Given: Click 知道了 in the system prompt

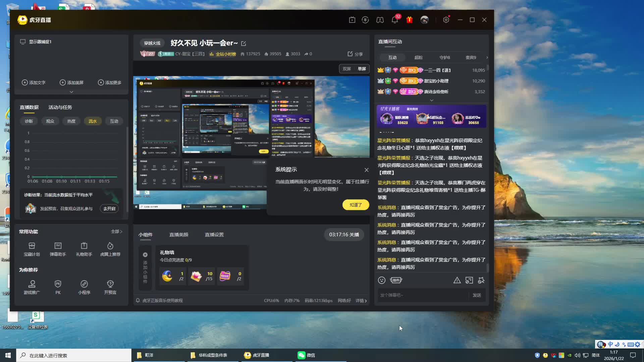Looking at the screenshot, I should pos(356,205).
